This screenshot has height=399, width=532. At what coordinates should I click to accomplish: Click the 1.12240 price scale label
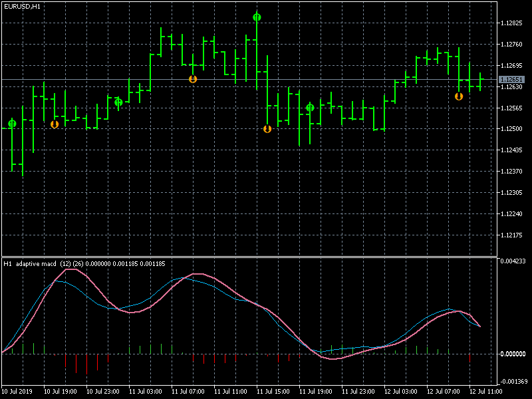511,213
